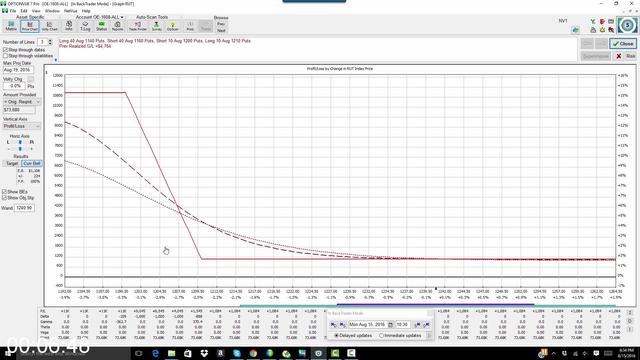Open the Account OE-1608-ALL dropdown

point(100,17)
